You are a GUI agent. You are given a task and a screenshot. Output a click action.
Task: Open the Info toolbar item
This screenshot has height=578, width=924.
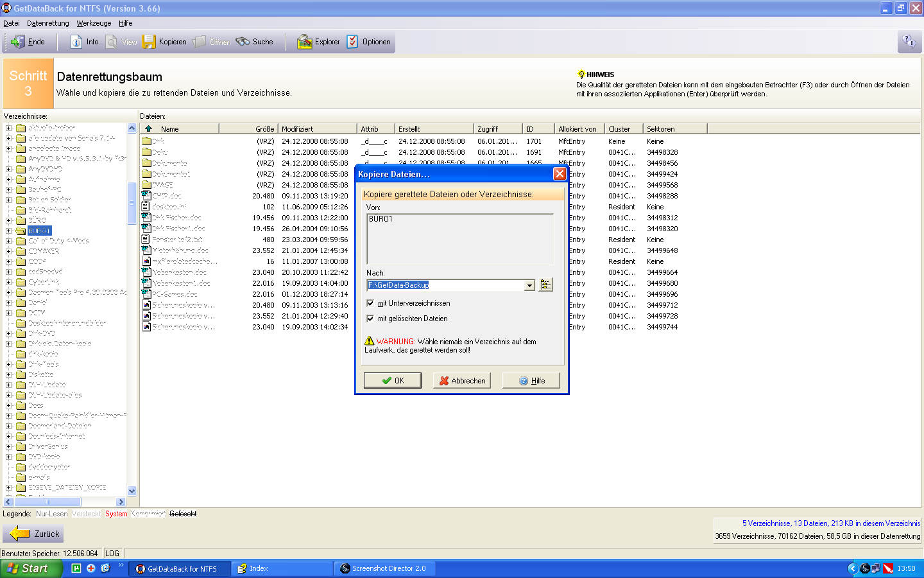click(x=84, y=42)
